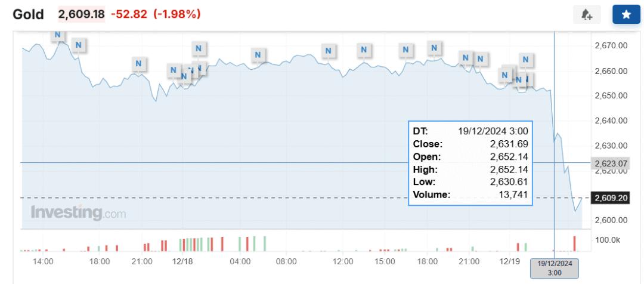
Task: Click the Investing.com watermark logo
Action: coord(79,213)
